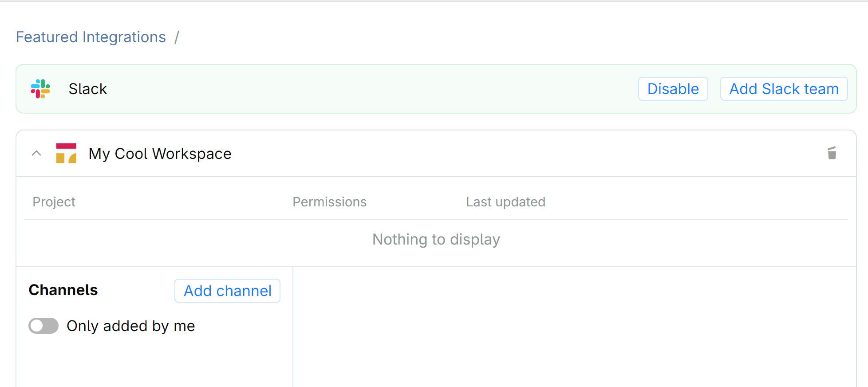Click the Add channel button
Image resolution: width=868 pixels, height=387 pixels.
click(227, 291)
